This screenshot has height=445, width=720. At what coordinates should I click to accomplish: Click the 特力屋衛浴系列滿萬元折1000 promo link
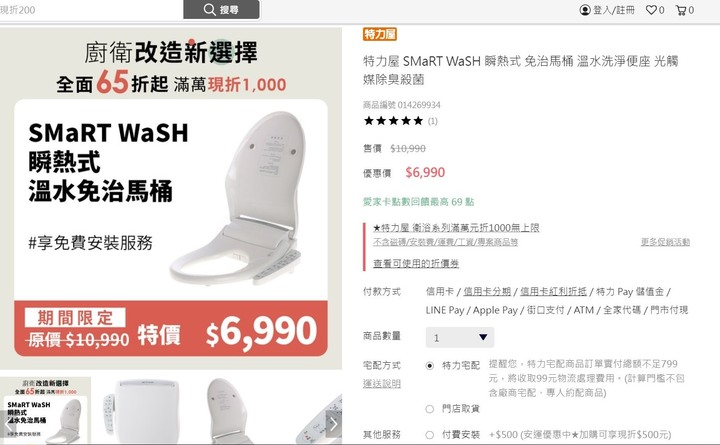(456, 228)
